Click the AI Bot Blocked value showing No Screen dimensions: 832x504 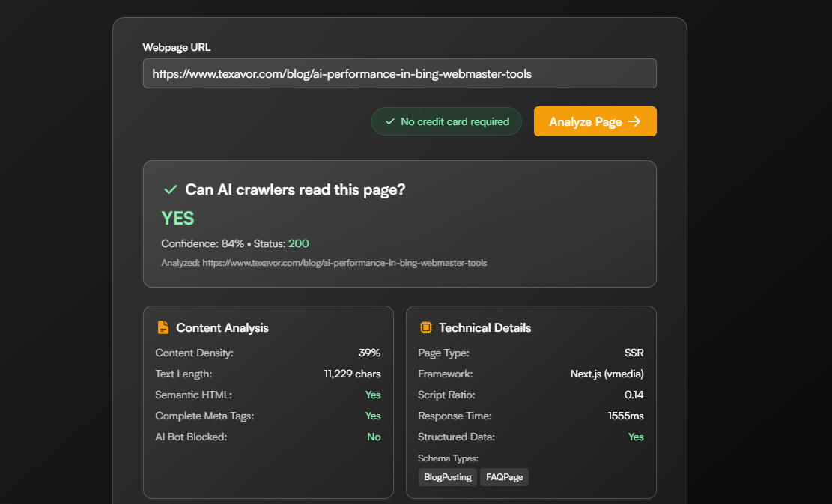click(374, 437)
